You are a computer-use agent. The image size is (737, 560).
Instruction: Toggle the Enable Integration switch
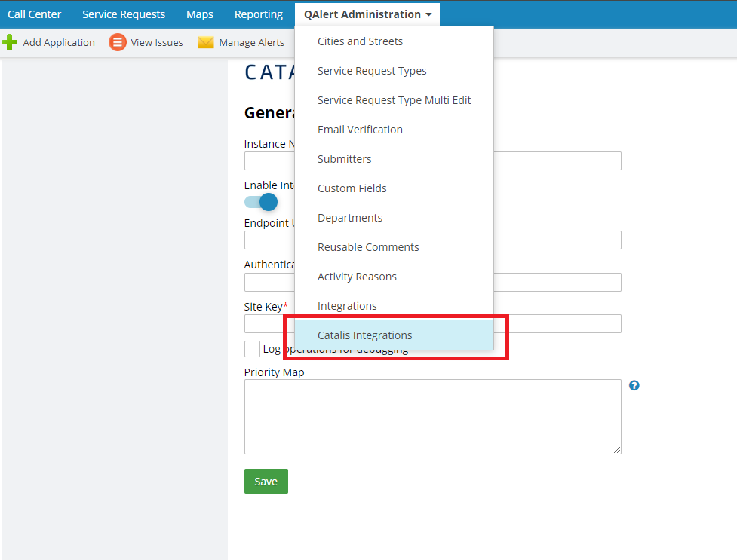click(x=261, y=202)
